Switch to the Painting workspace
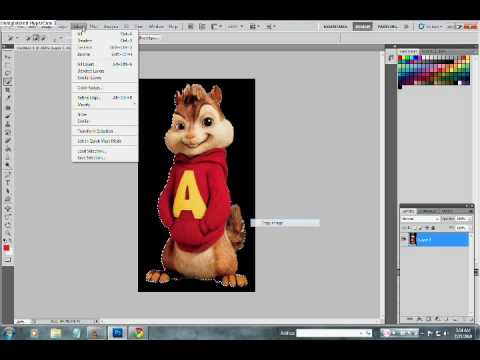Image resolution: width=480 pixels, height=360 pixels. click(x=388, y=26)
